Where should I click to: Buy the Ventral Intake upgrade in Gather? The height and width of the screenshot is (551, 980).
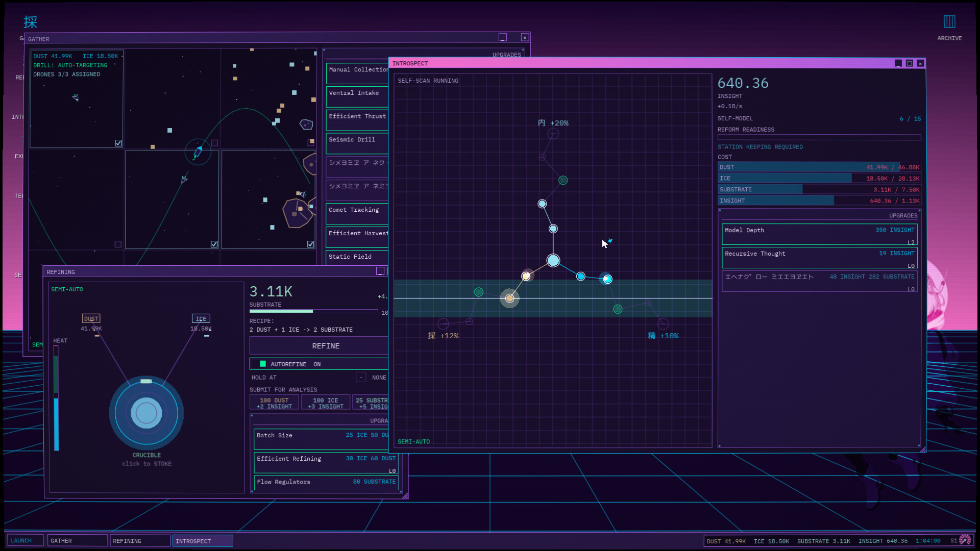click(x=357, y=97)
